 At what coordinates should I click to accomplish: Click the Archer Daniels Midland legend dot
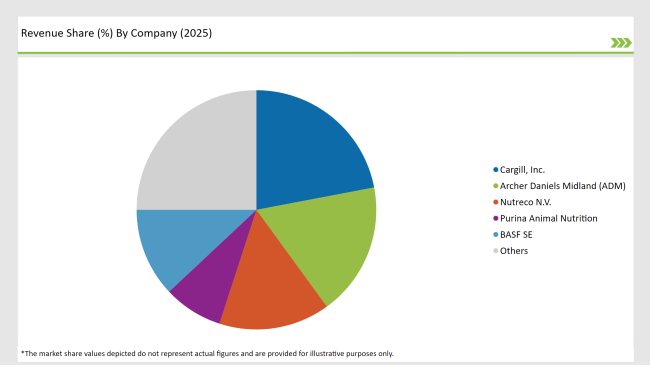(495, 186)
